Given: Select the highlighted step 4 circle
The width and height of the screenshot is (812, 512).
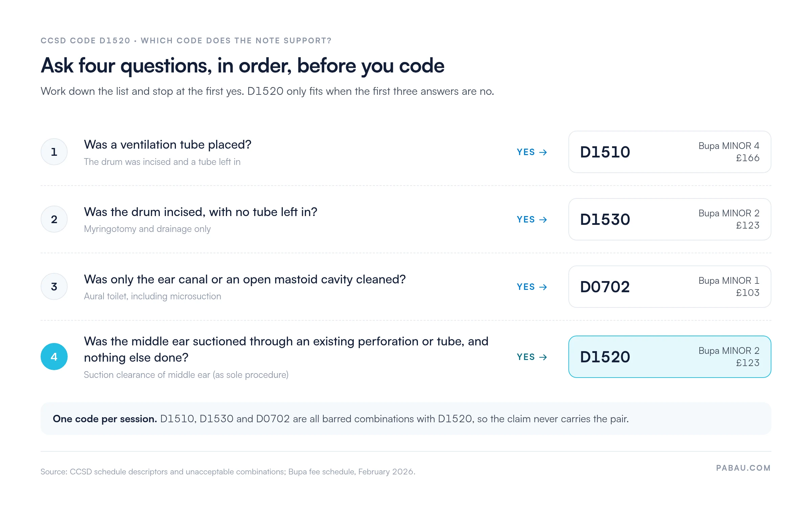Looking at the screenshot, I should coord(54,357).
